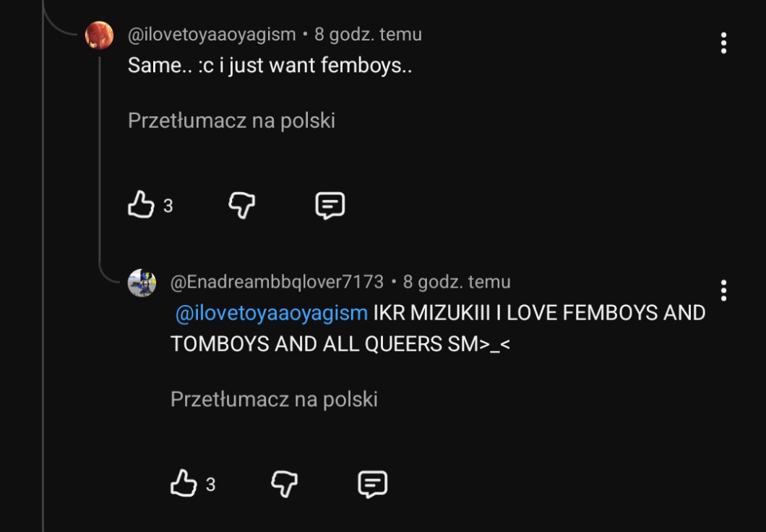The width and height of the screenshot is (766, 532).
Task: Open reply box for the "Same.." comment
Action: pyautogui.click(x=330, y=205)
